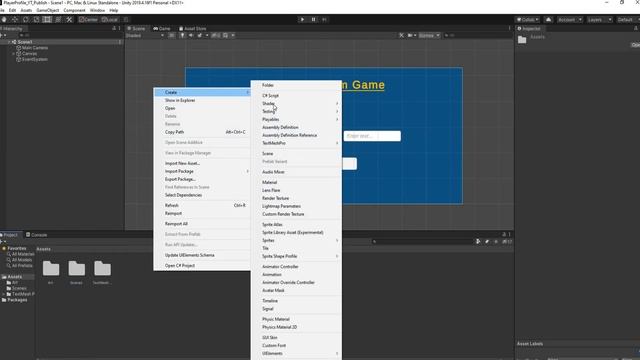The image size is (640, 360).
Task: Select the Hand tool in the toolbar
Action: [4, 19]
